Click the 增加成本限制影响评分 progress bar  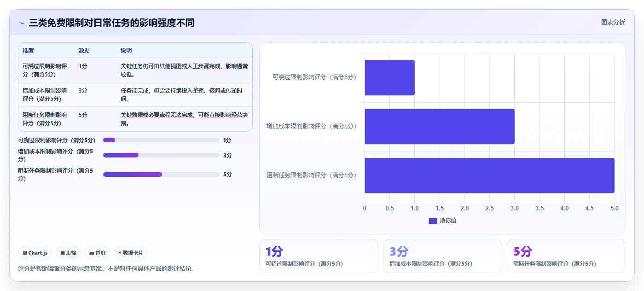161,155
